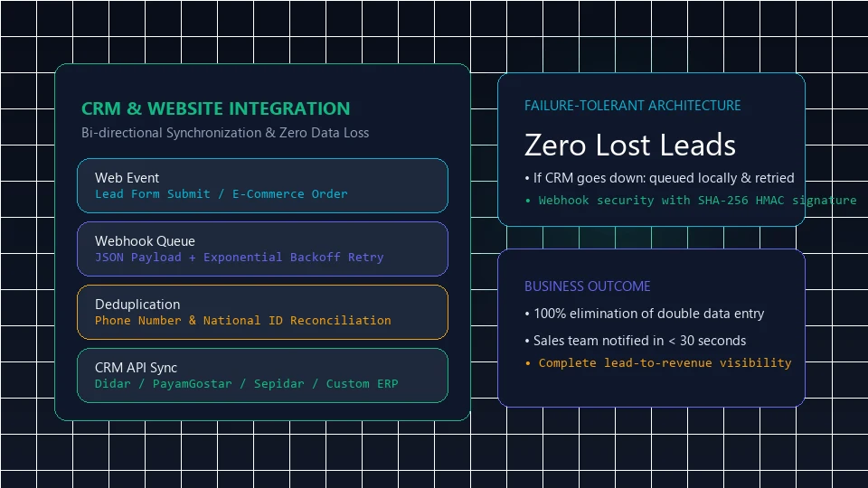This screenshot has width=868, height=488.
Task: Click the SHA-256 HMAC signature bullet
Action: click(x=690, y=201)
